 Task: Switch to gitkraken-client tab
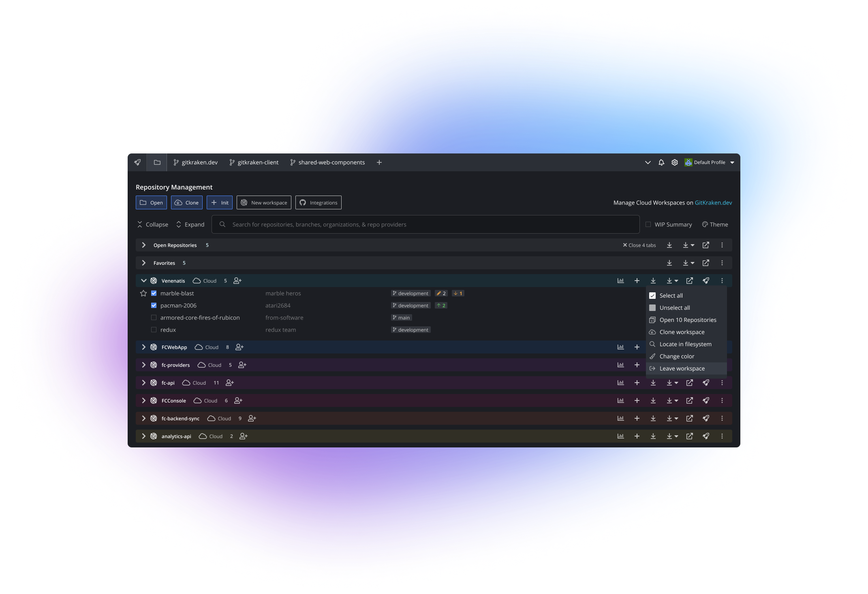(254, 162)
